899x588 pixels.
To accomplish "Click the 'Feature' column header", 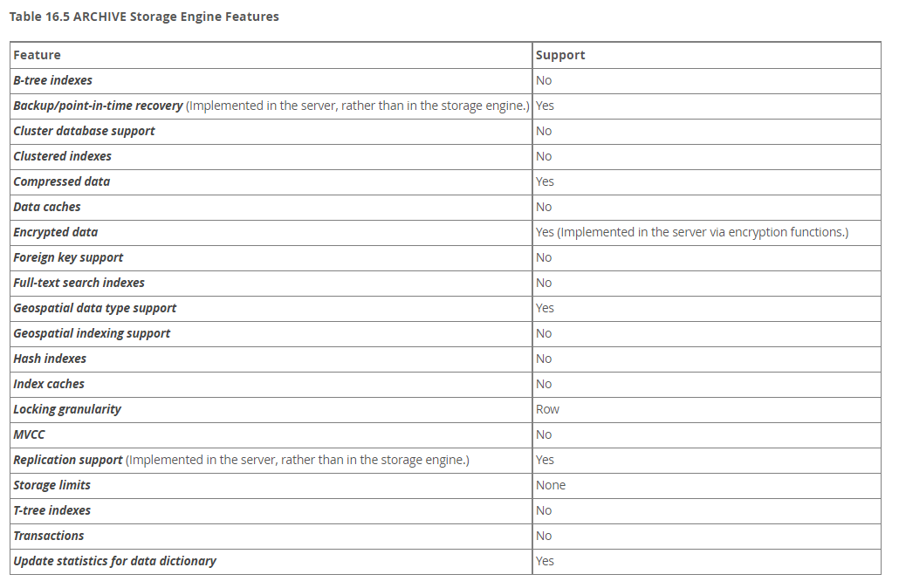I will pos(38,55).
